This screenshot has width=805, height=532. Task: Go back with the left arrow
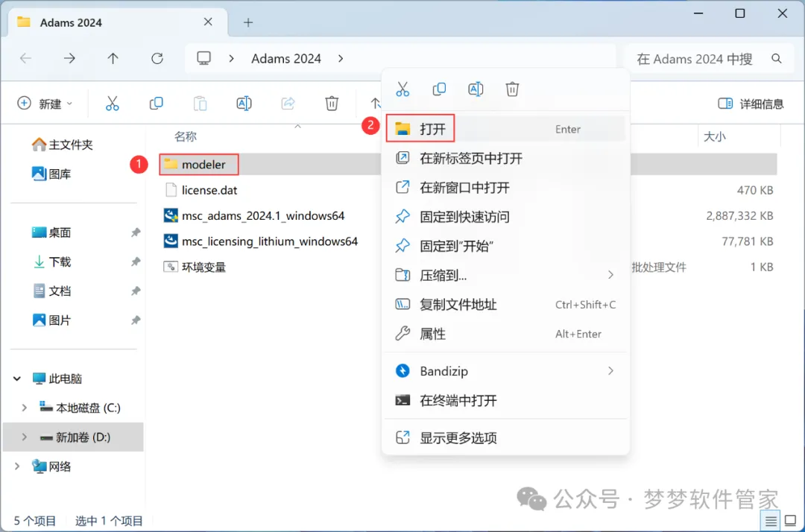pos(25,58)
